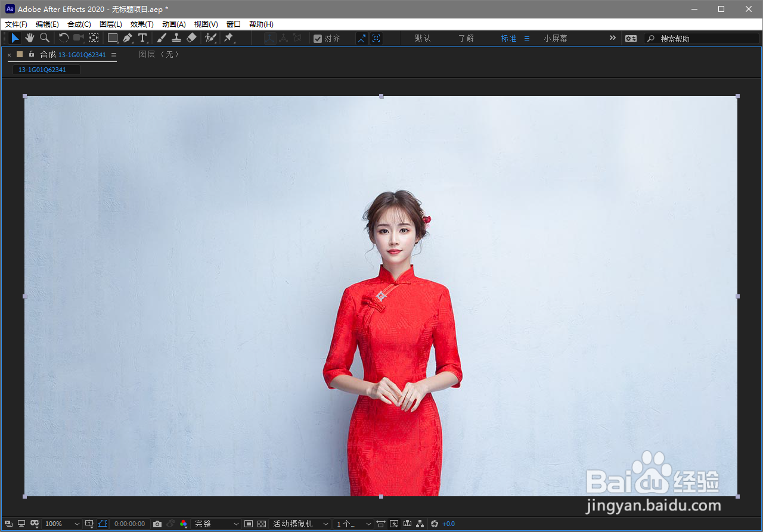Select the Hand tool
The height and width of the screenshot is (532, 763).
[x=30, y=38]
